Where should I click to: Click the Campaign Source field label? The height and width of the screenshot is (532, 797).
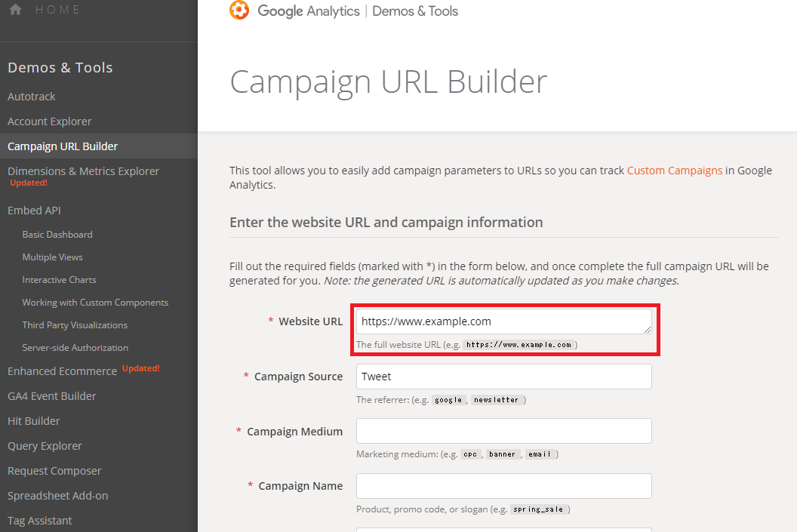298,377
